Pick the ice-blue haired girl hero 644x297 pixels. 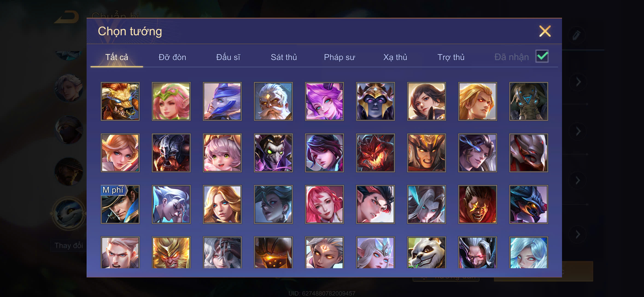tap(529, 252)
